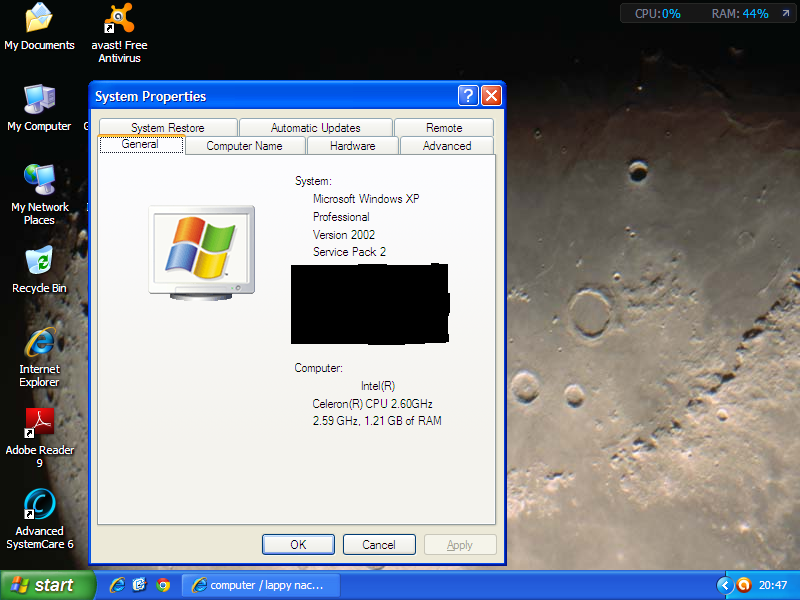Click the '2.59 GHz, 1.21 GB of RAM' text
The height and width of the screenshot is (600, 800).
point(377,421)
